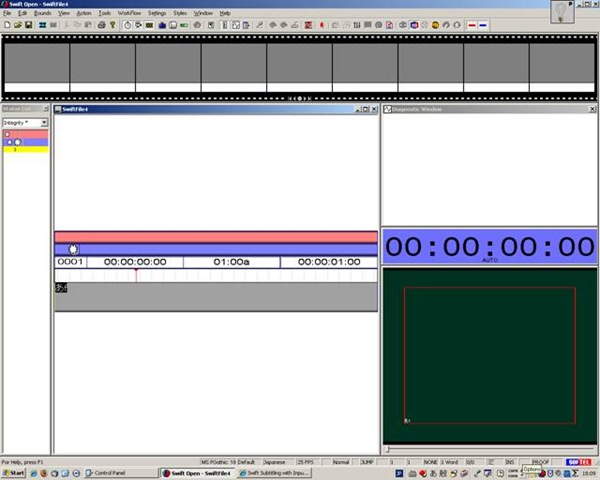Click the Print icon in the toolbar
The image size is (600, 480).
click(100, 24)
